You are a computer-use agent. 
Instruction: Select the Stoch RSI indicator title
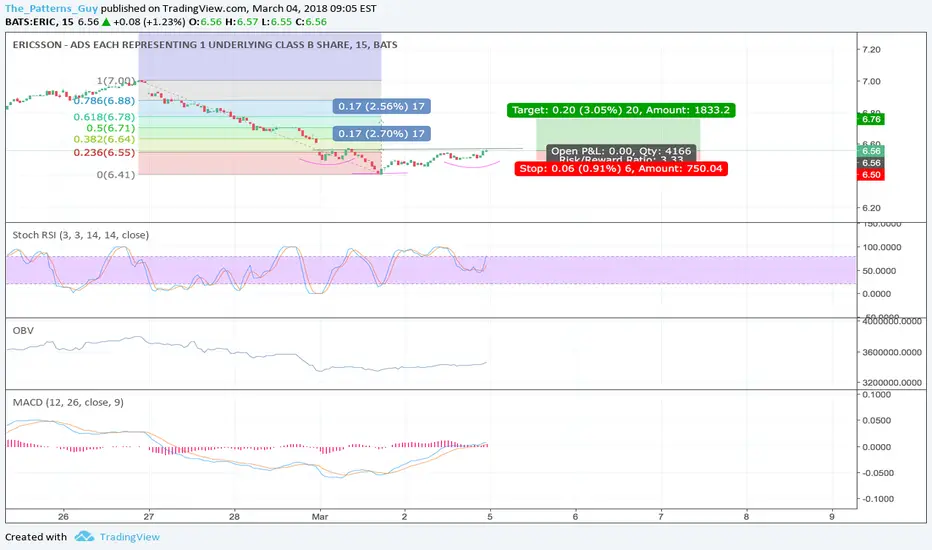coord(81,235)
